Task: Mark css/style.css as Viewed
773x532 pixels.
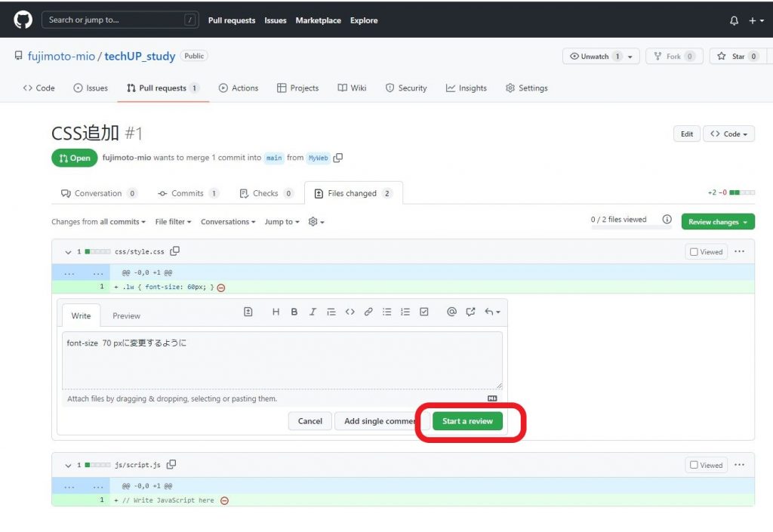Action: (694, 252)
